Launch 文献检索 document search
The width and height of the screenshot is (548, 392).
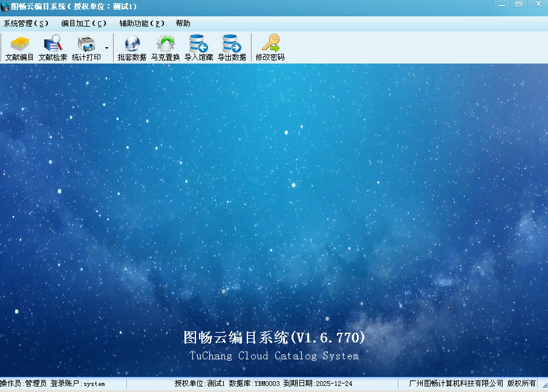[x=53, y=48]
